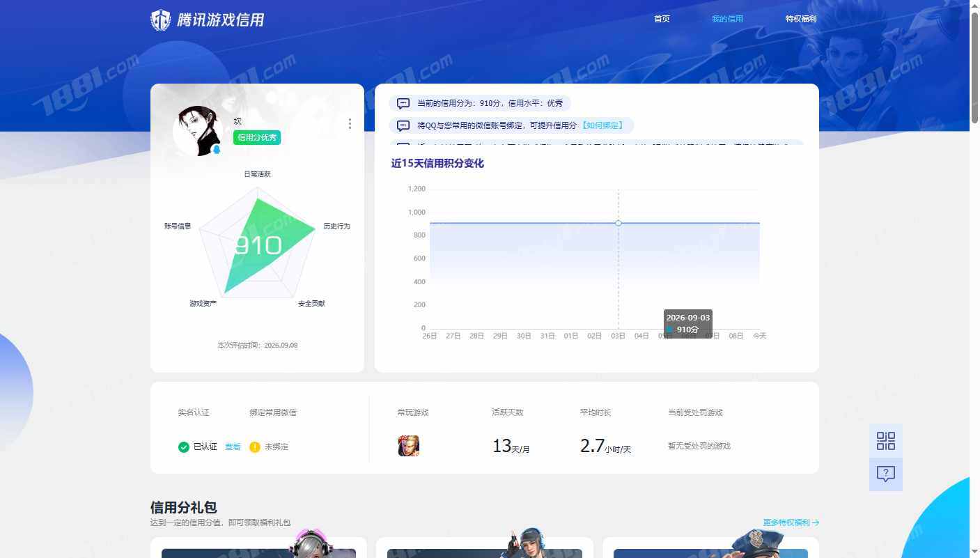980x558 pixels.
Task: Click the 绑定常用微信 label
Action: click(x=273, y=412)
